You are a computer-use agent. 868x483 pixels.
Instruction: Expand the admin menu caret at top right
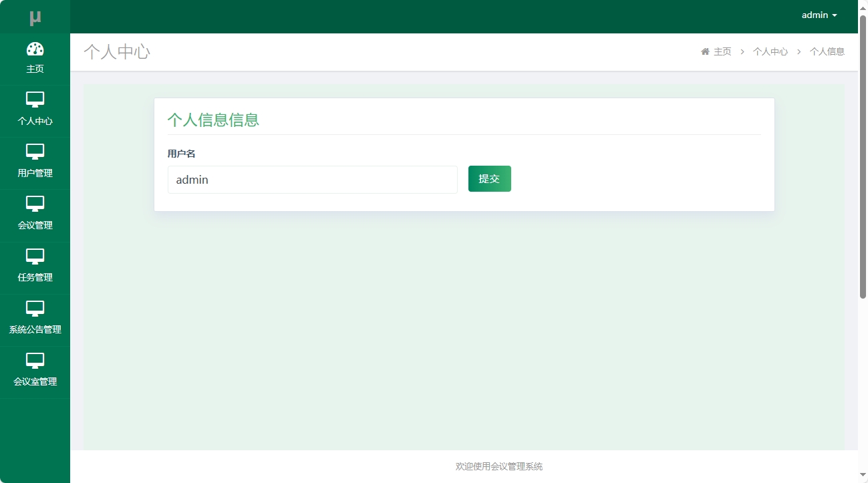[x=835, y=15]
